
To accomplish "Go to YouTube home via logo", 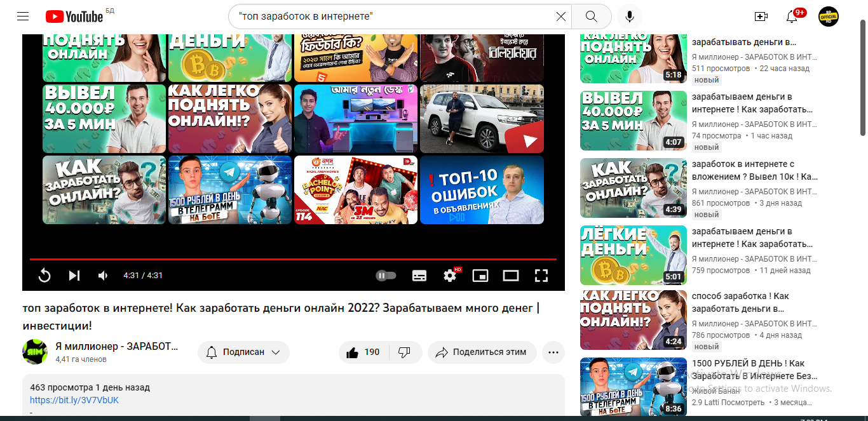I will click(x=74, y=17).
